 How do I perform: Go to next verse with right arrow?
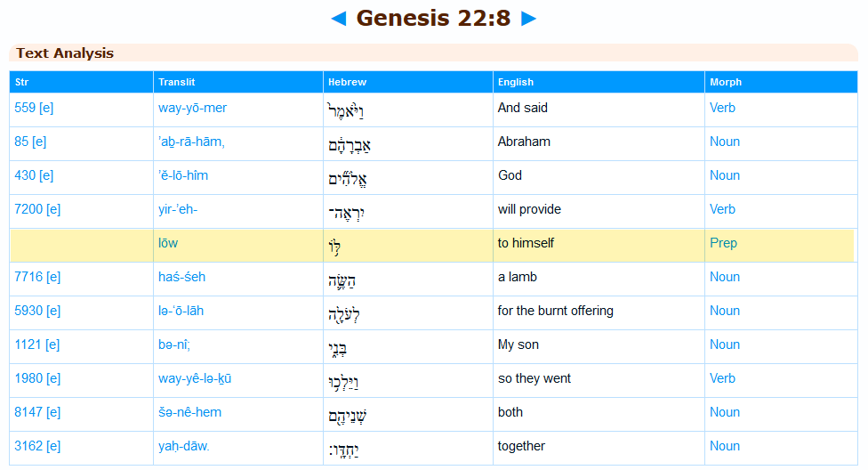point(529,19)
